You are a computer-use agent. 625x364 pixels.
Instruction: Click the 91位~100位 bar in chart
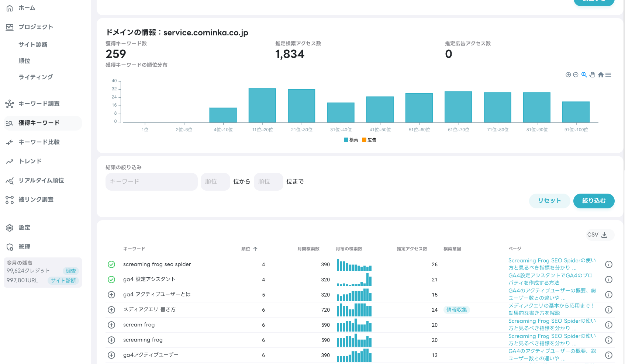tap(576, 112)
